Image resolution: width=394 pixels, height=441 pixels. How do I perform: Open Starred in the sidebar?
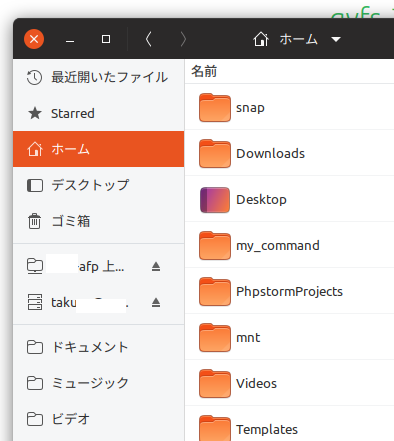tap(99, 113)
